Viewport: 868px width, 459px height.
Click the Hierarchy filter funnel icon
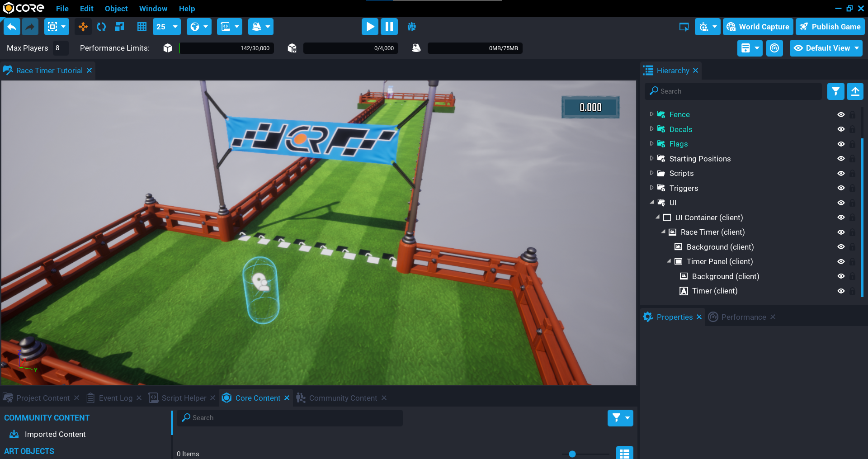(835, 91)
